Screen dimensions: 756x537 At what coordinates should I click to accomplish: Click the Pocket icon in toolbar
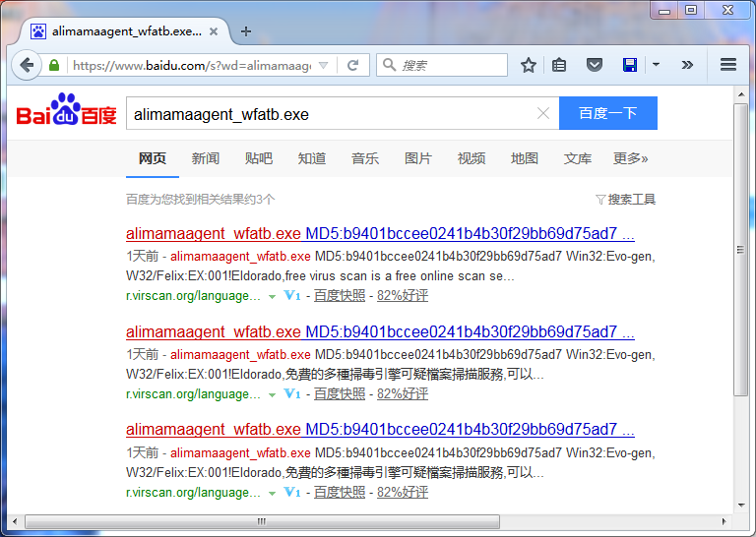click(x=595, y=65)
